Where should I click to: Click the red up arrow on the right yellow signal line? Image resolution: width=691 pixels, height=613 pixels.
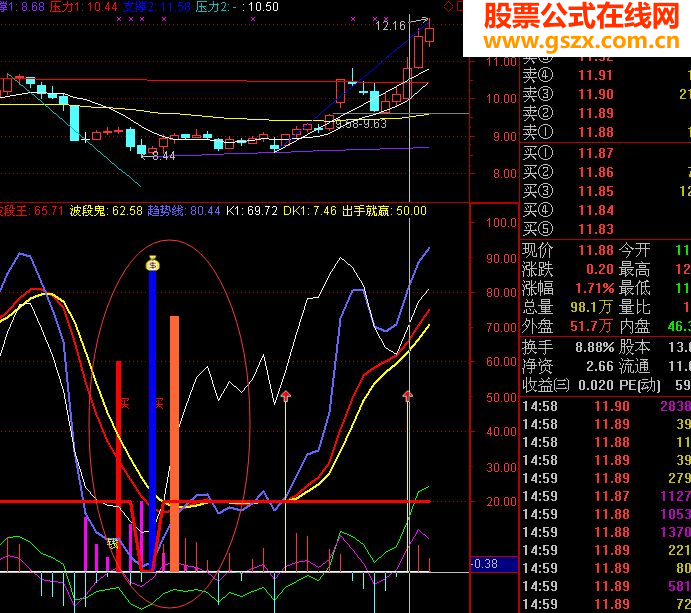tap(408, 395)
